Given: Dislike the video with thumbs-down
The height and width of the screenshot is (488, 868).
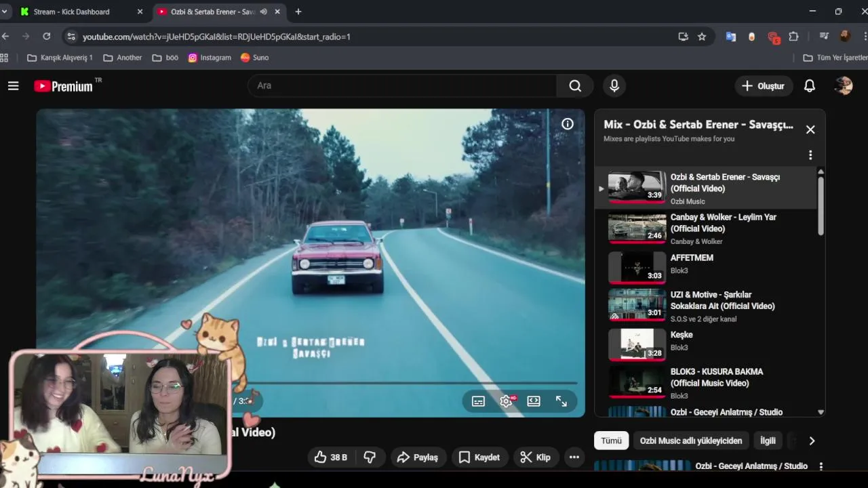Looking at the screenshot, I should tap(370, 457).
